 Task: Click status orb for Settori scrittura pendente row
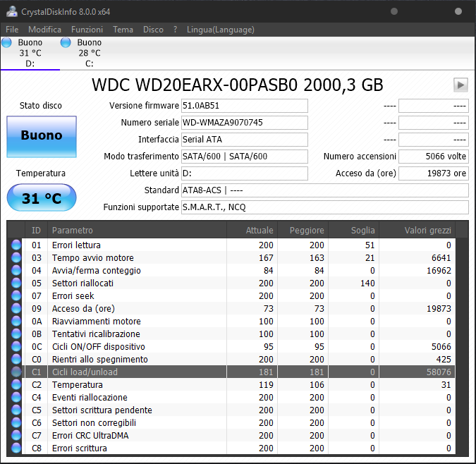click(16, 410)
